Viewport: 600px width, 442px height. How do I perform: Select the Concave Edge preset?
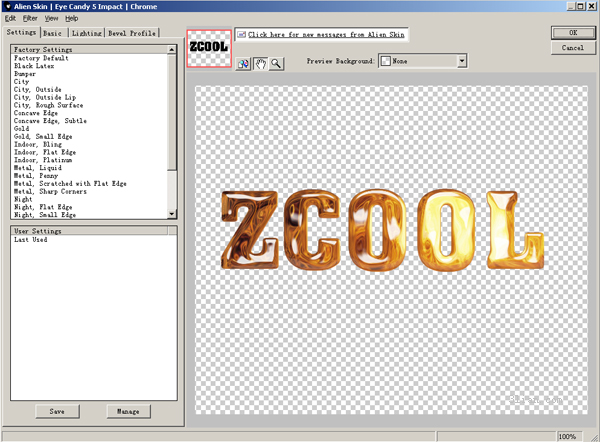coord(36,113)
